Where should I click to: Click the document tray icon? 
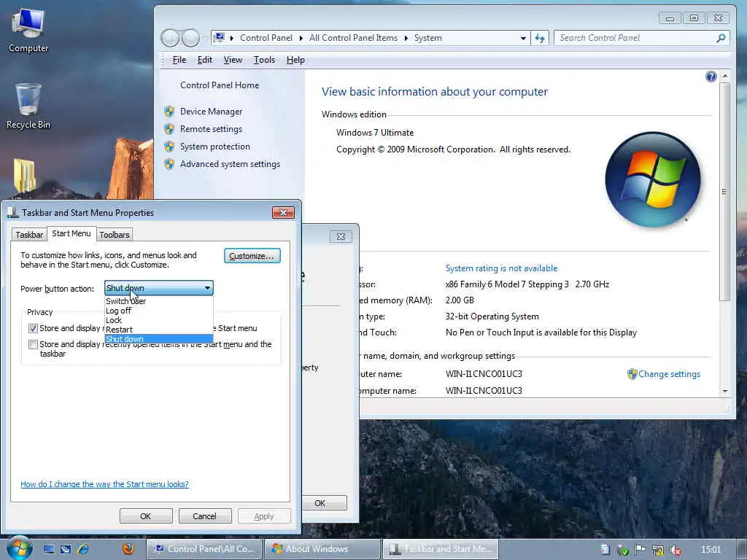point(605,550)
